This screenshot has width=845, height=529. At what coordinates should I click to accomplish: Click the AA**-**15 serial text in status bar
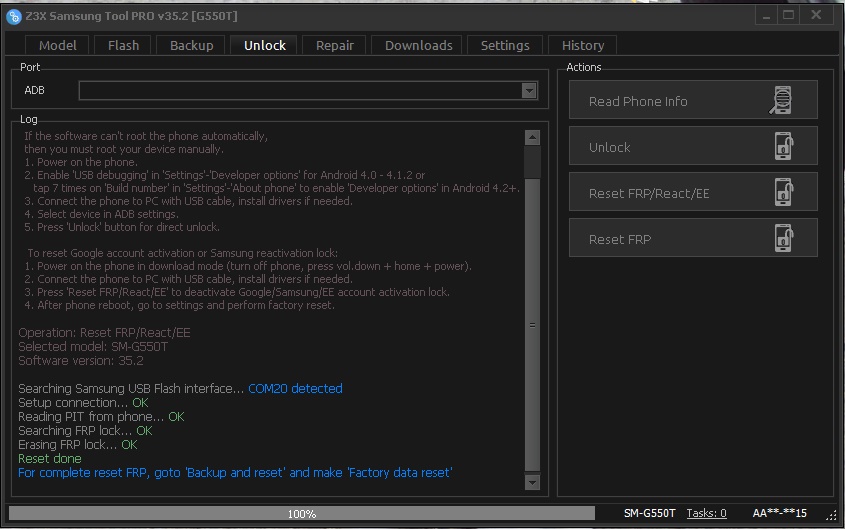pyautogui.click(x=779, y=513)
